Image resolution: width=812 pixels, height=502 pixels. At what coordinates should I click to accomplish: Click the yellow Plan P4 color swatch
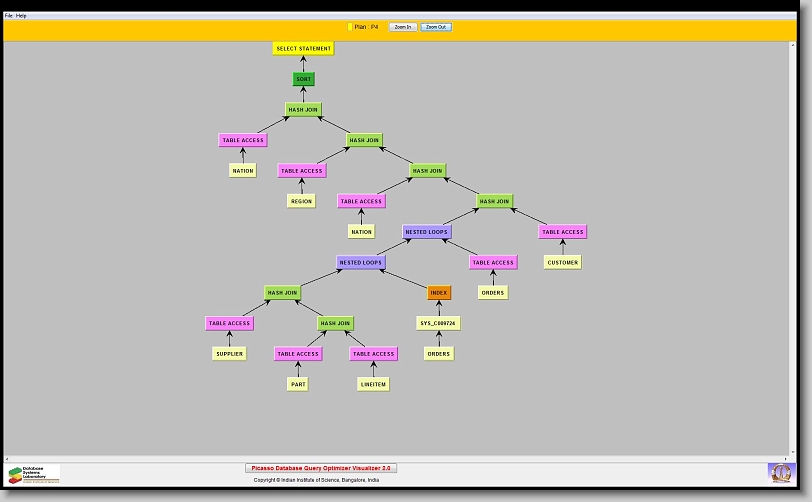tap(350, 27)
